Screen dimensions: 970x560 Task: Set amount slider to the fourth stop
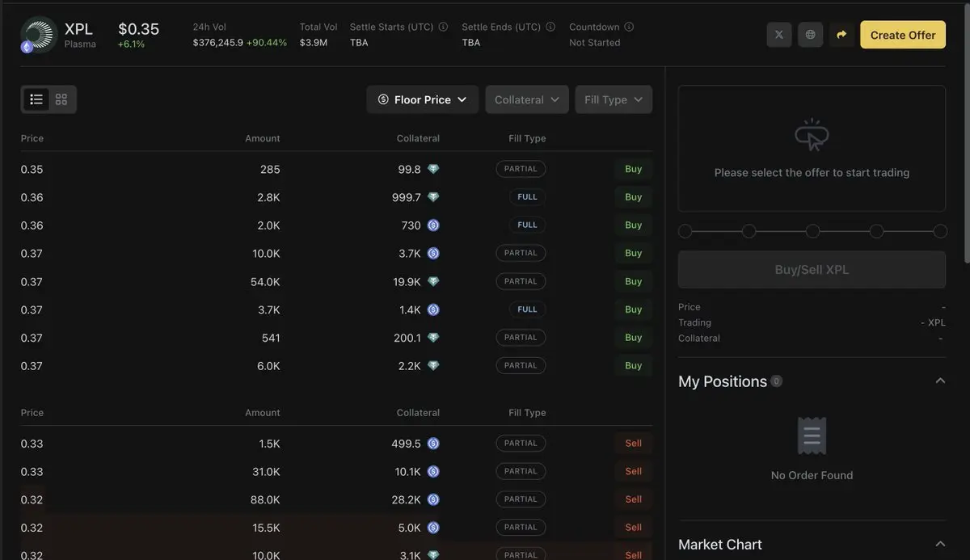[x=877, y=231]
